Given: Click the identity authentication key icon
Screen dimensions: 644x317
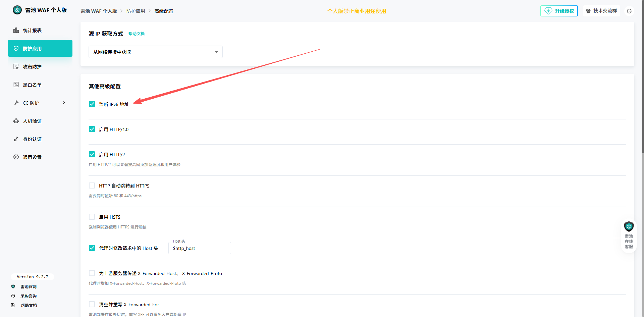Looking at the screenshot, I should [x=16, y=139].
